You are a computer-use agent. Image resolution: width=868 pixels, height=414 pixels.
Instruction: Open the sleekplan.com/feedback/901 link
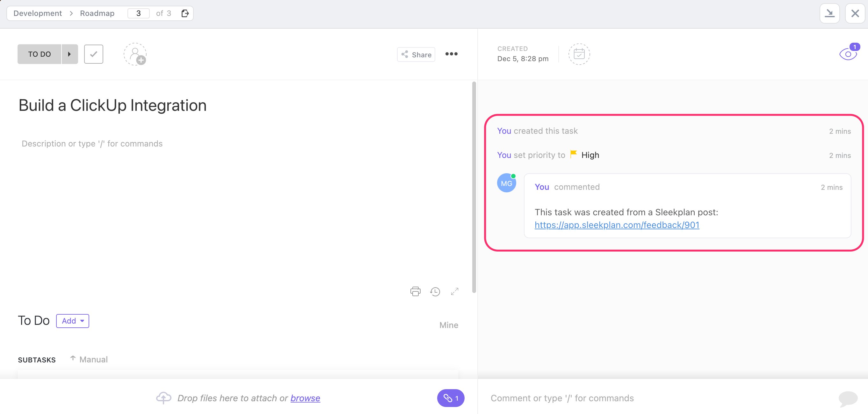pyautogui.click(x=617, y=225)
